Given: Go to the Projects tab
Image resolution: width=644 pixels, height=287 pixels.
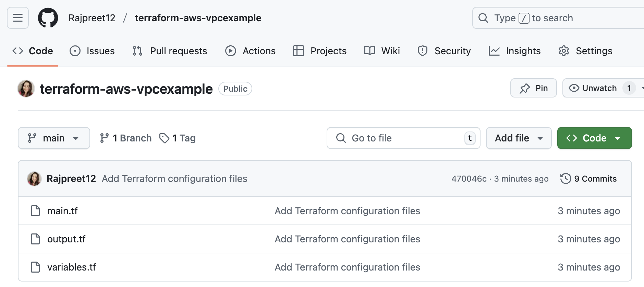Looking at the screenshot, I should coord(320,51).
